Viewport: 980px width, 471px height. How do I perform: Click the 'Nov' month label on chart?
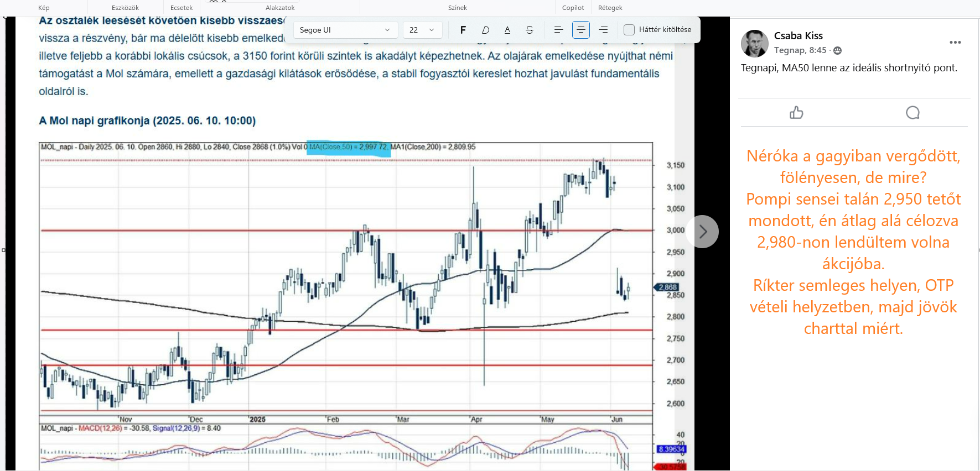pos(126,420)
